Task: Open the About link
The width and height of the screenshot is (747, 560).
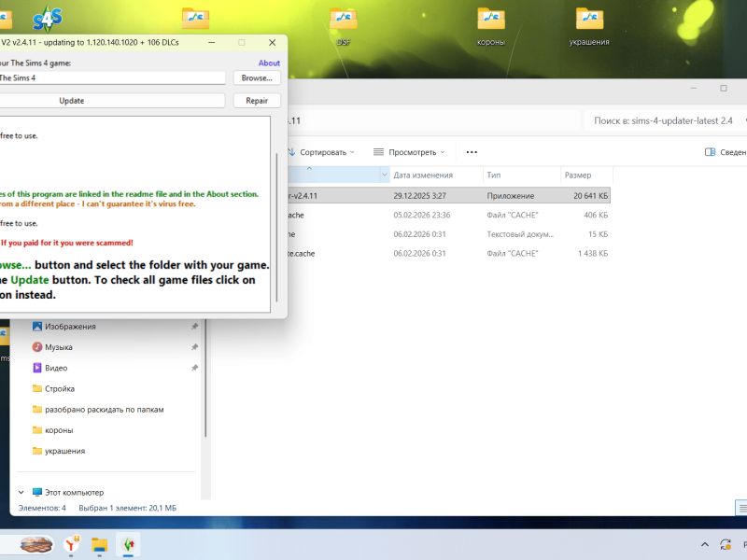Action: [x=269, y=63]
